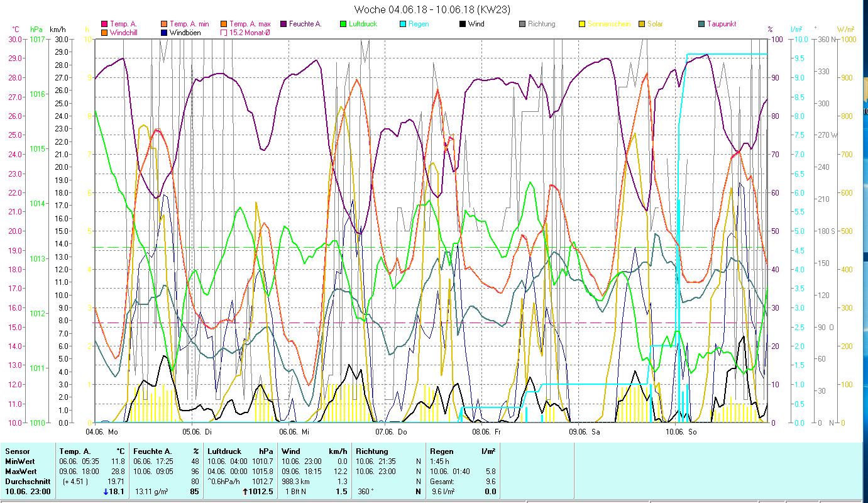Click the W/m² unit label above the solar axis
Screen dimensions: 868x503
coord(845,30)
